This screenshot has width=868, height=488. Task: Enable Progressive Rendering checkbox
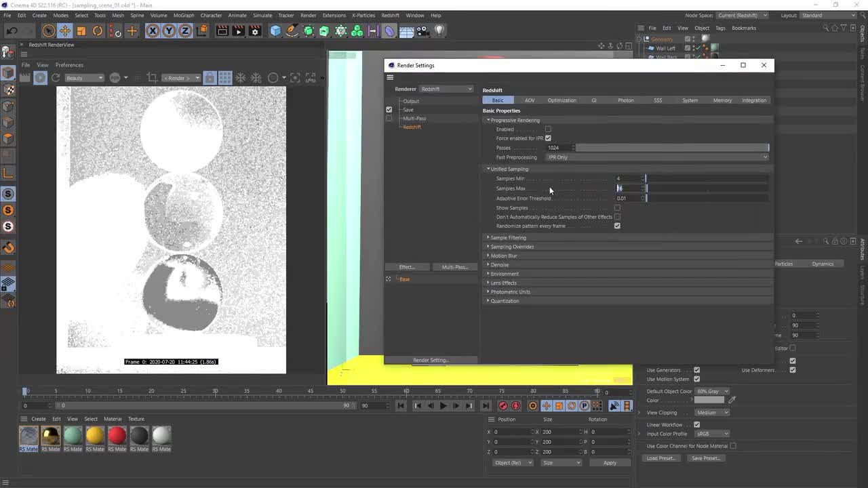548,129
